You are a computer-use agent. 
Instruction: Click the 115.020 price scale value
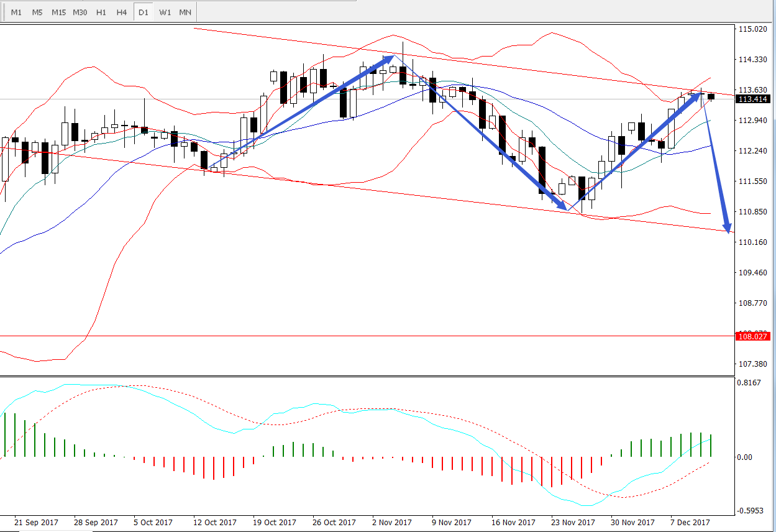(752, 29)
